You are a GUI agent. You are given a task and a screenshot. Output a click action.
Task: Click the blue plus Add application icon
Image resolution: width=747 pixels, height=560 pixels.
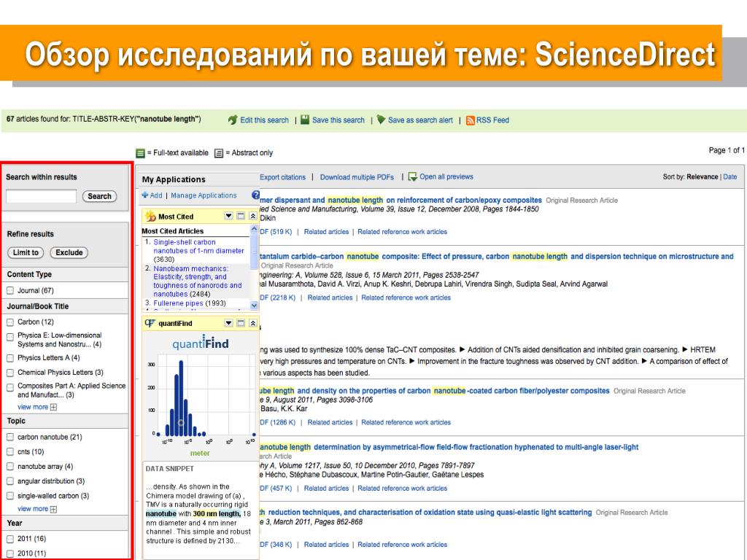point(145,195)
